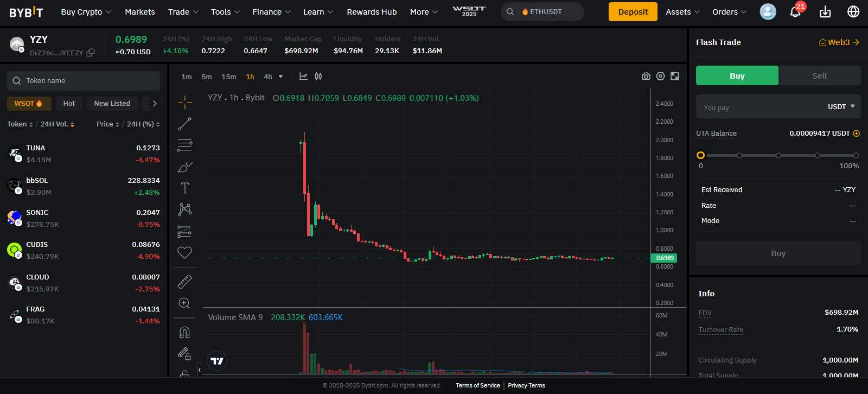The width and height of the screenshot is (868, 394).
Task: Select the crosshair cursor tool
Action: (x=184, y=102)
